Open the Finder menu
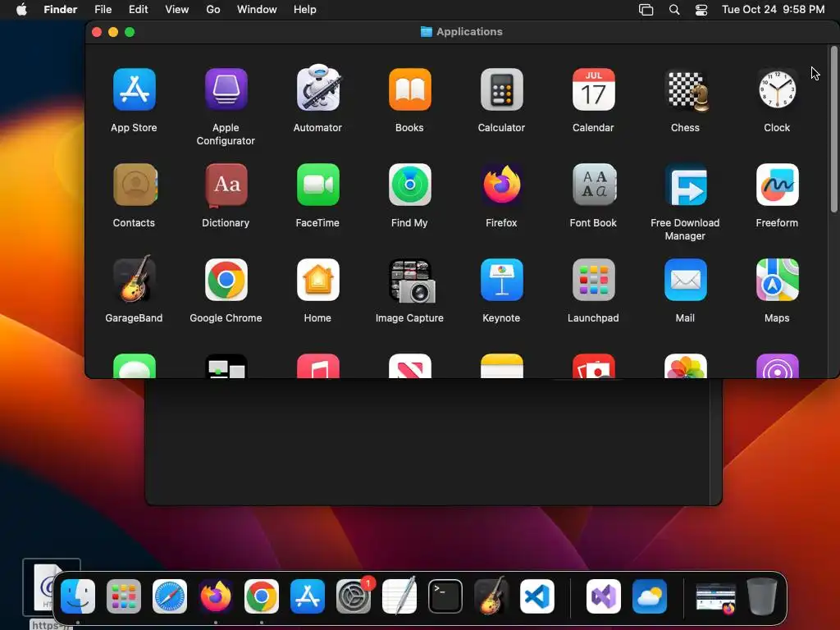 (61, 9)
